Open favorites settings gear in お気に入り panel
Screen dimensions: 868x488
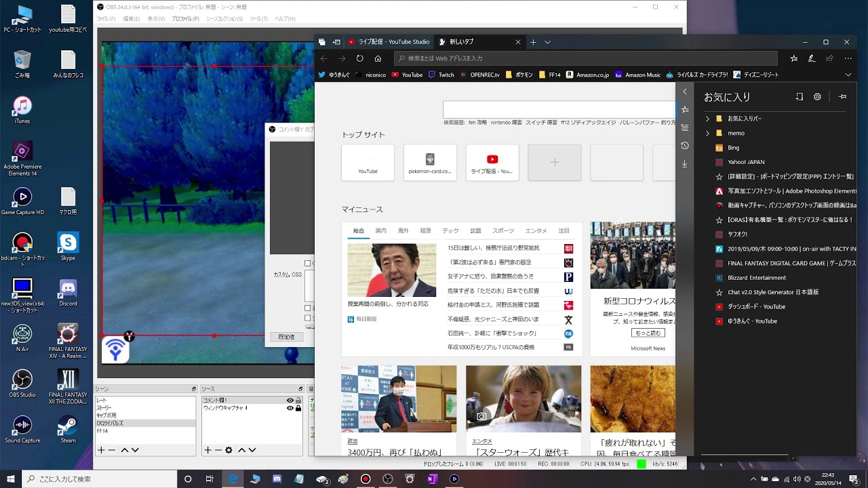(x=817, y=97)
